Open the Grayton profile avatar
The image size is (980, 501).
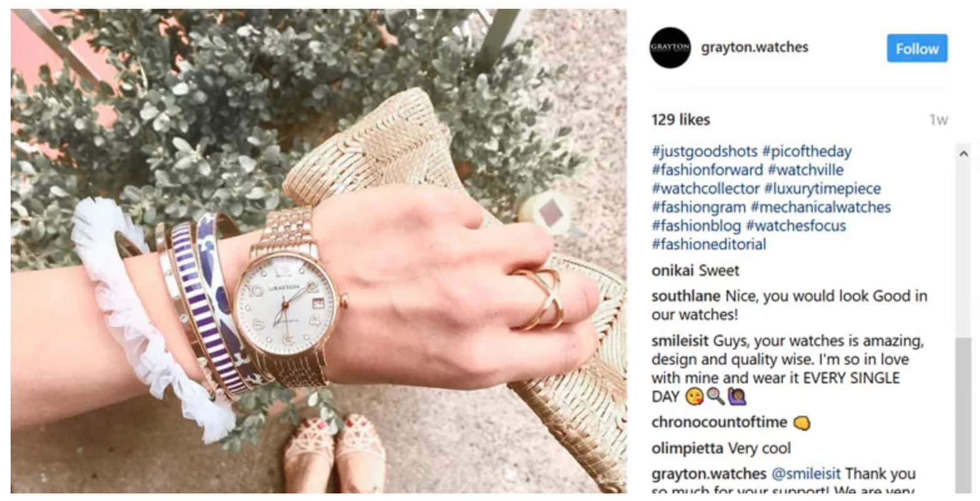tap(670, 48)
